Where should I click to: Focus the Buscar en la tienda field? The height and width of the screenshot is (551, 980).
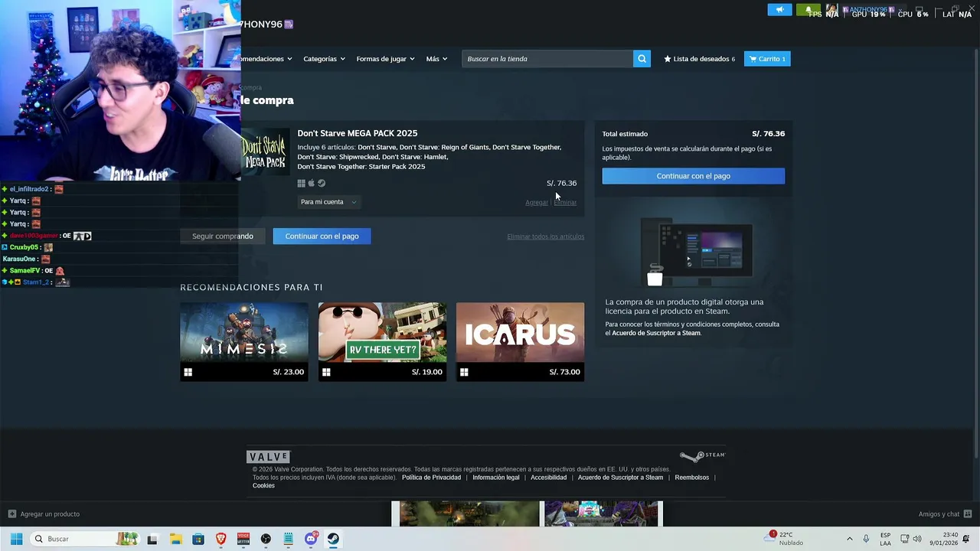click(547, 59)
